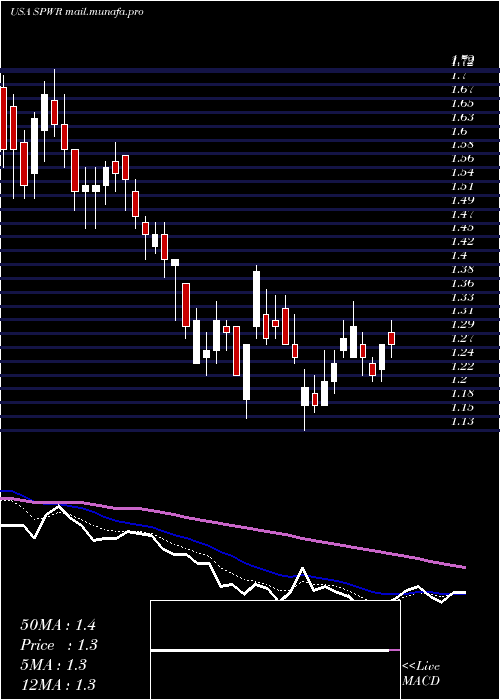
Task: Select the 1.13 price axis label
Action: [x=462, y=421]
